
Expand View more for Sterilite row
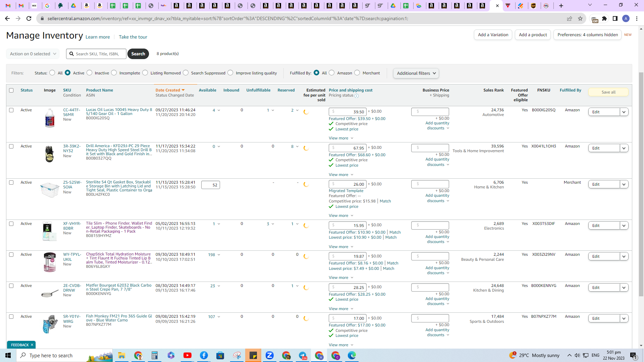[x=341, y=216]
